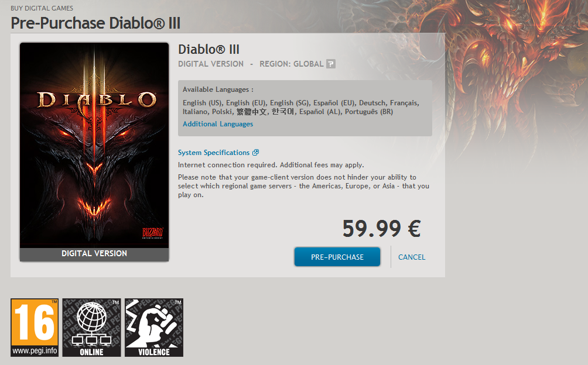Click the Diablo III product title

pyautogui.click(x=209, y=49)
